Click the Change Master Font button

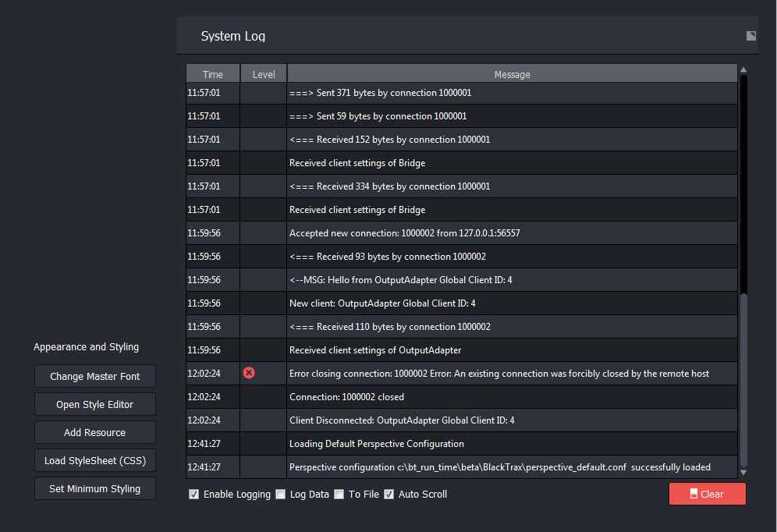pyautogui.click(x=95, y=376)
